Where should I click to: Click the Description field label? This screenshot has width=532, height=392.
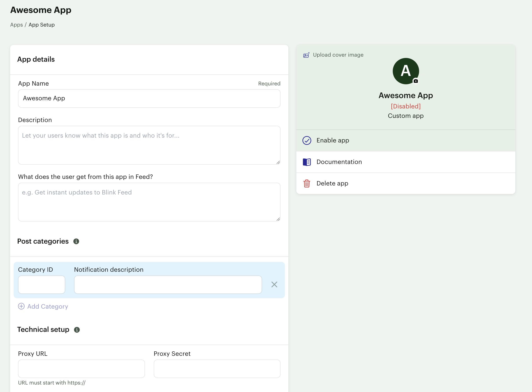point(35,120)
